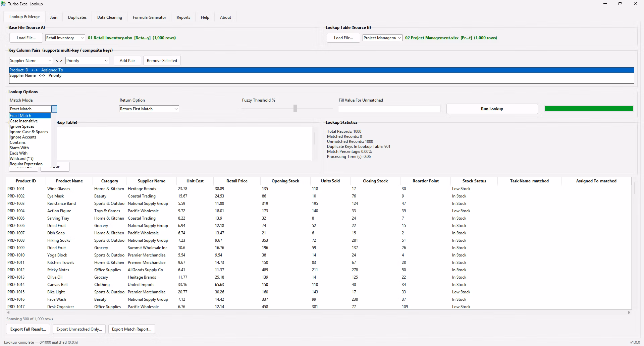This screenshot has height=346, width=644.
Task: Choose Ignore Accents match mode
Action: pos(30,137)
